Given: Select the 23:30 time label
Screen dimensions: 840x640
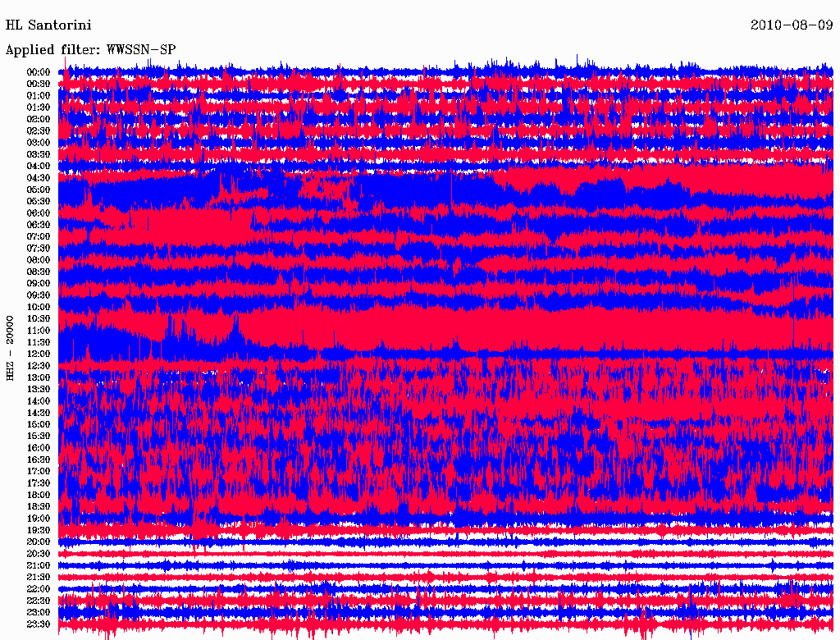Looking at the screenshot, I should 38,624.
